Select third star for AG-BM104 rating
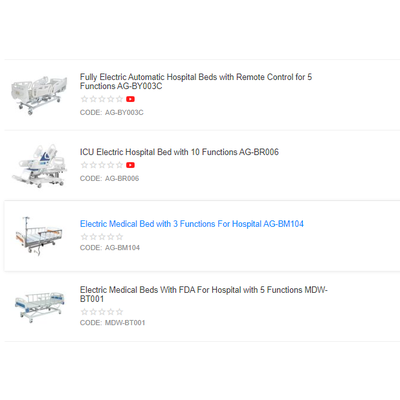The width and height of the screenshot is (400, 400). tap(102, 237)
